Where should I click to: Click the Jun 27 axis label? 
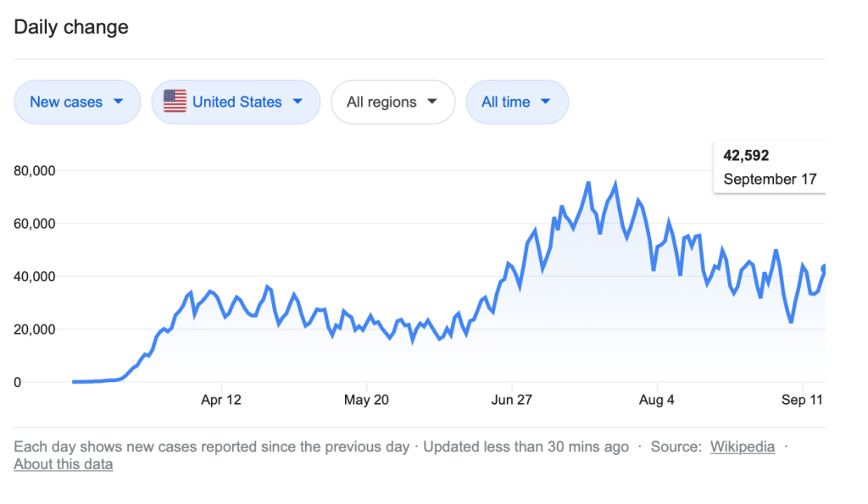pyautogui.click(x=511, y=400)
